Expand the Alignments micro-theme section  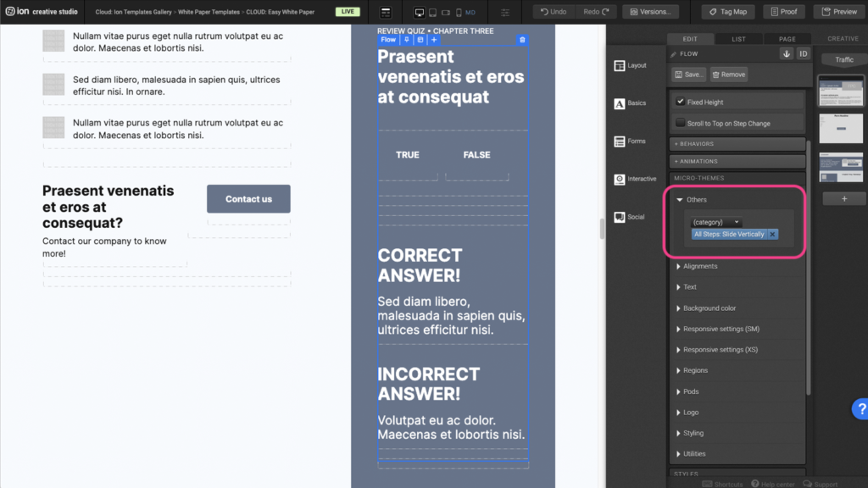pyautogui.click(x=700, y=266)
